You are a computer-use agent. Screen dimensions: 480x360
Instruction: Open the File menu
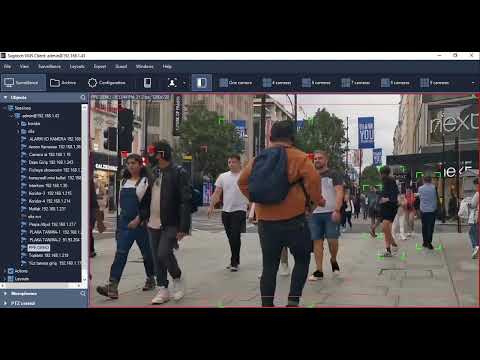(7, 66)
